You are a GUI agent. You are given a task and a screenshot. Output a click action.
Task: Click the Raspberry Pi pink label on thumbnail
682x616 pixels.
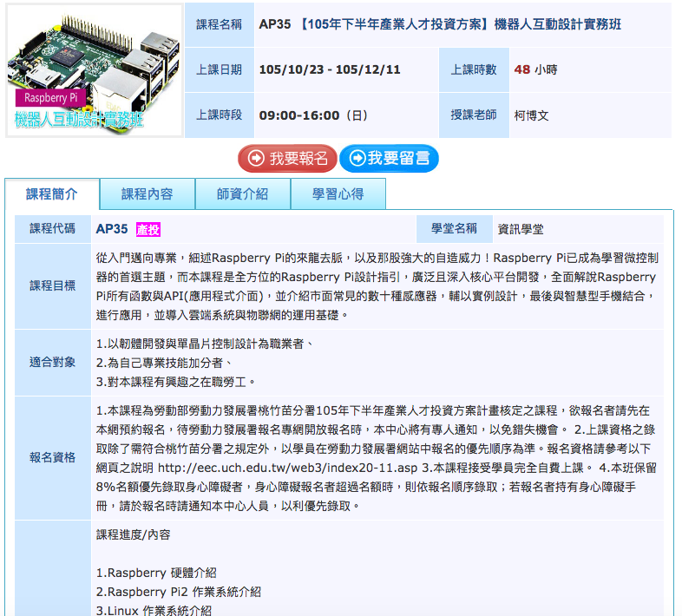(x=51, y=98)
